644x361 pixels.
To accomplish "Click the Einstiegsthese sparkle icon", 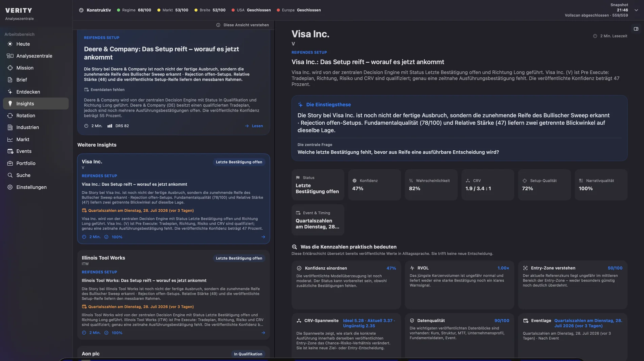I will pos(300,105).
